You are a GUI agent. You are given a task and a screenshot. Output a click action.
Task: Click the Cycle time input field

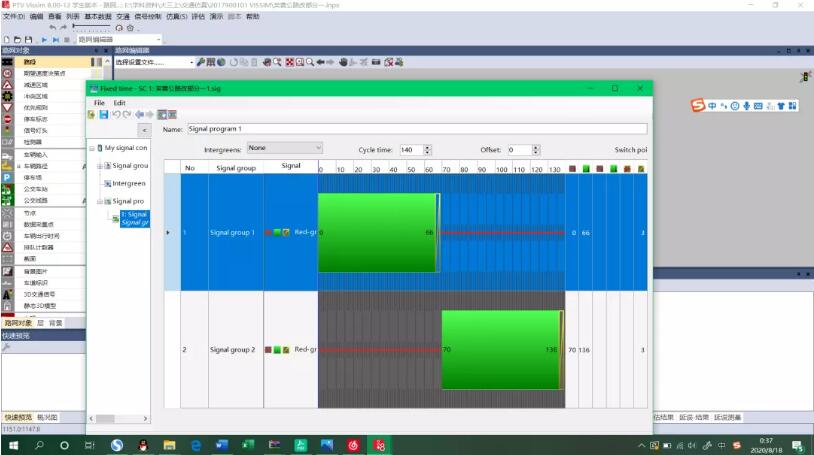coord(411,150)
